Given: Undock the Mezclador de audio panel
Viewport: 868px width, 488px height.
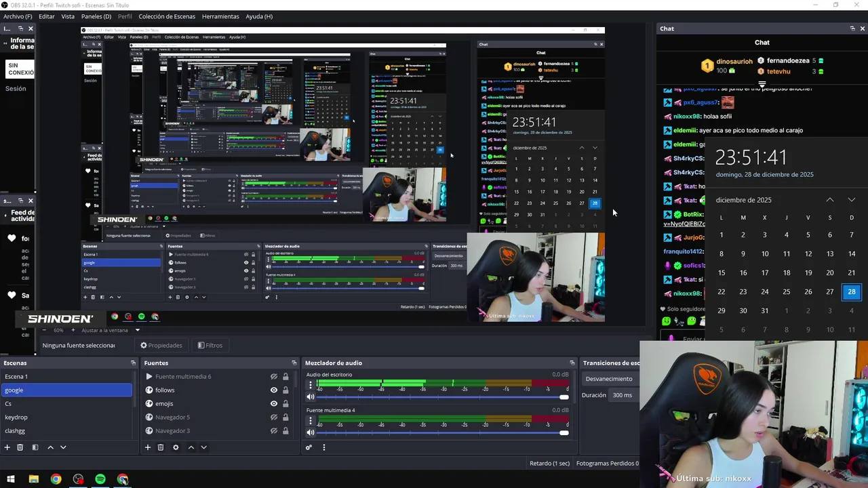Looking at the screenshot, I should point(572,363).
